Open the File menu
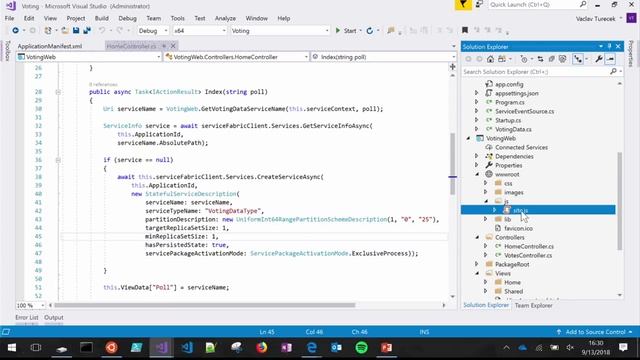This screenshot has width=640, height=360. [x=9, y=18]
